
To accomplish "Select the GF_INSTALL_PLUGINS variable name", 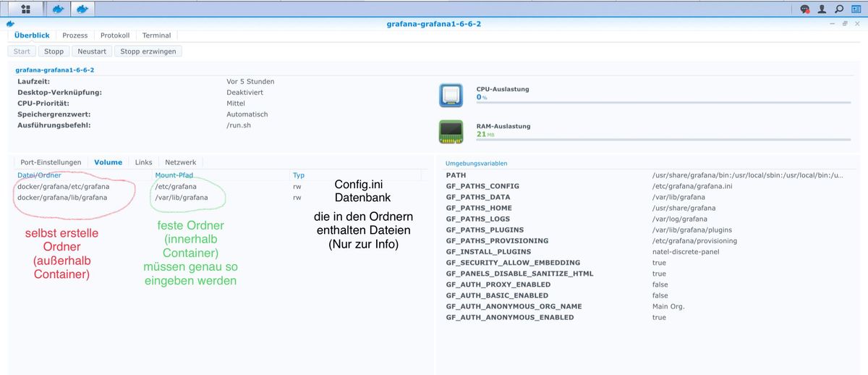I will coord(488,251).
